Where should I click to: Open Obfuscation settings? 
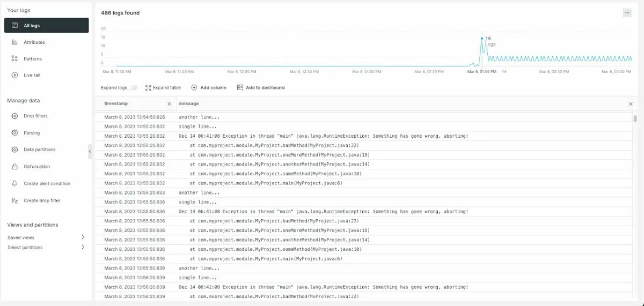coord(36,167)
